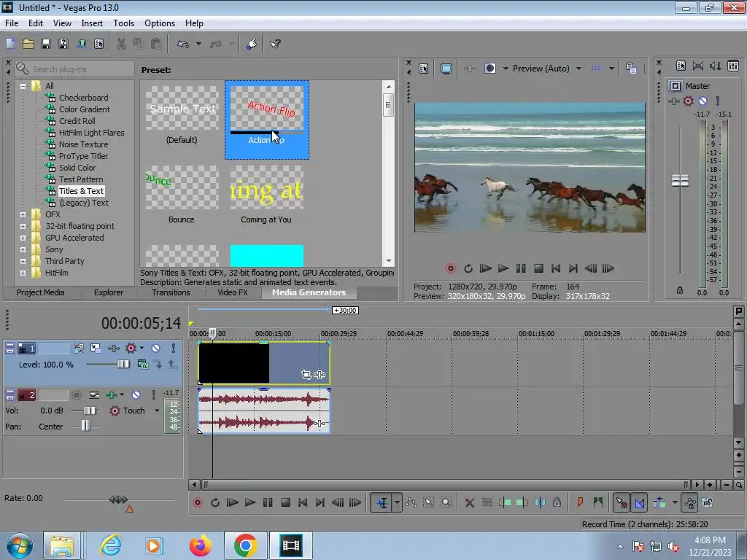The image size is (747, 560).
Task: Solo audio track 2
Action: click(153, 394)
